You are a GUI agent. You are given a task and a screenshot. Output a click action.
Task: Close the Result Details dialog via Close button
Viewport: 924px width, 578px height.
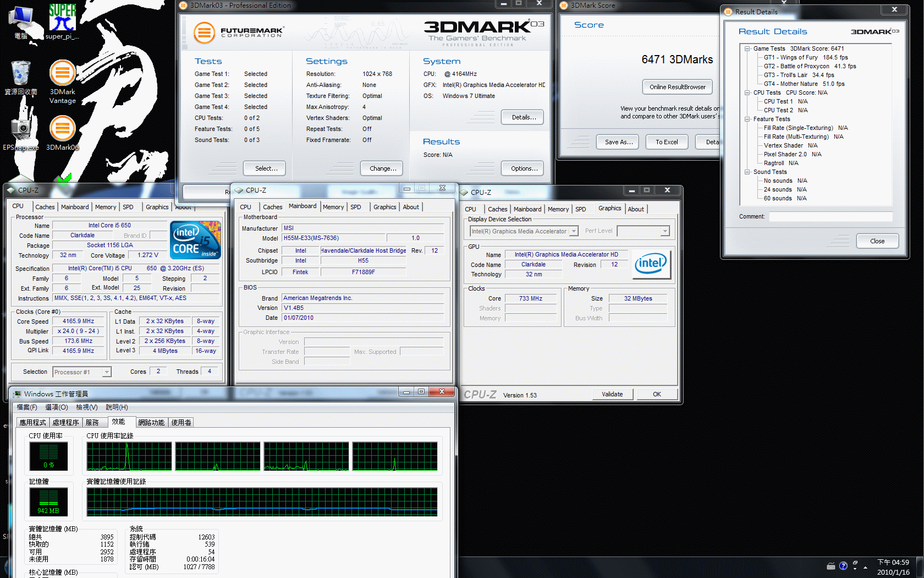tap(877, 241)
